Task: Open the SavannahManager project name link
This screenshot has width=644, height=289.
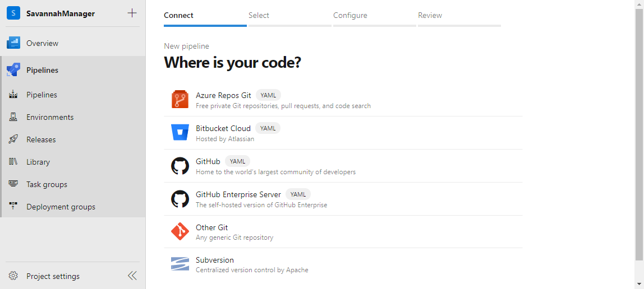Action: point(61,13)
